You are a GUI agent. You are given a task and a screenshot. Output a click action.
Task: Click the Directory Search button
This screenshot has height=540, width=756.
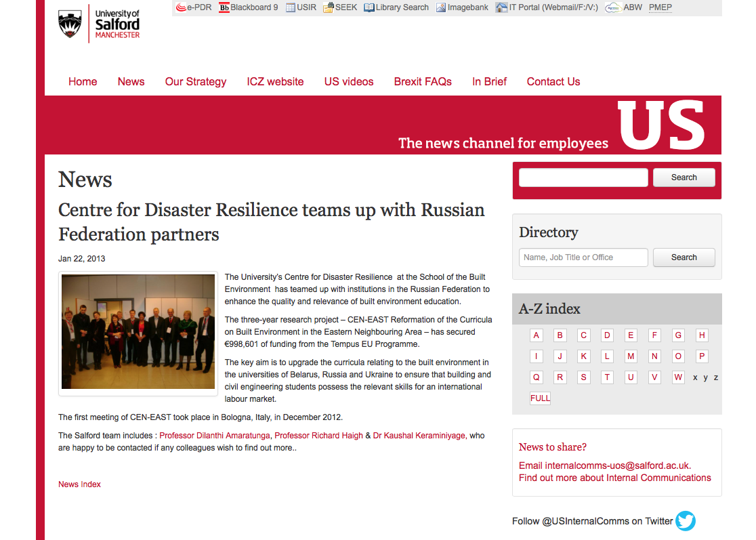[684, 257]
